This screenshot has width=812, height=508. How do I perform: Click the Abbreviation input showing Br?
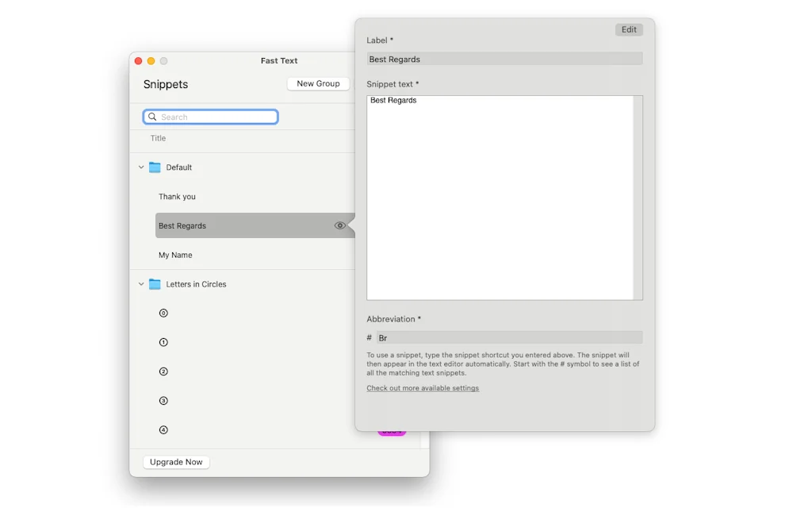click(x=511, y=337)
